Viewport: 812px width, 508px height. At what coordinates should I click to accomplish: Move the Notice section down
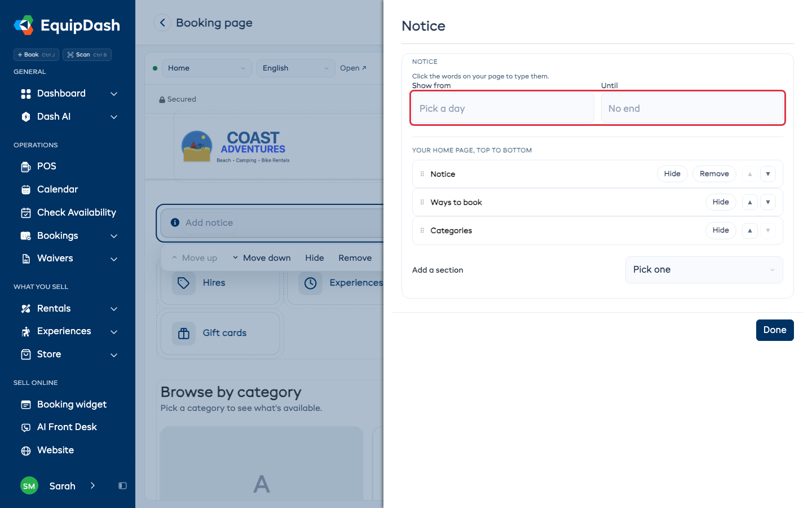[768, 174]
